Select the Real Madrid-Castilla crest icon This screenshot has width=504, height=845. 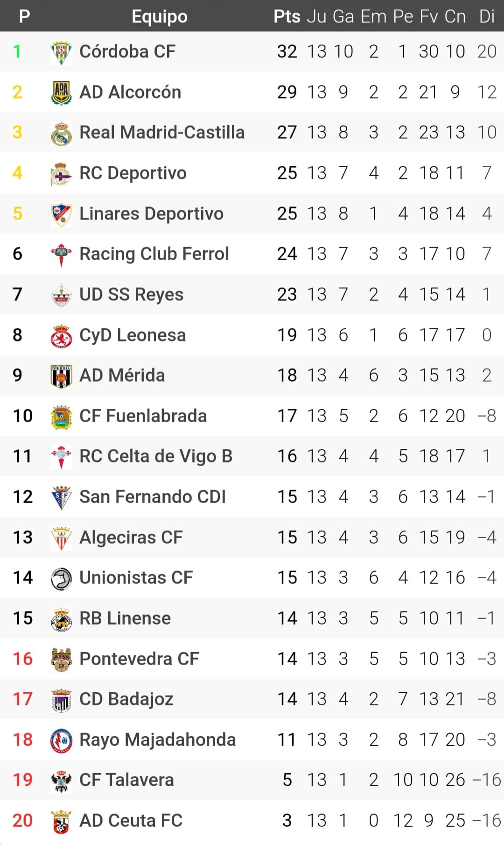point(61,133)
